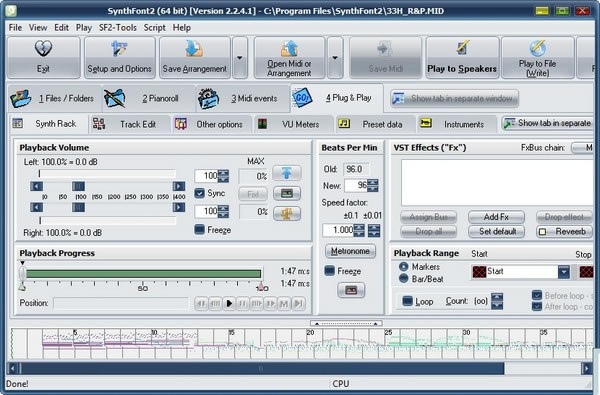The height and width of the screenshot is (395, 600).
Task: Click the Loop Count spinner
Action: coord(497,301)
